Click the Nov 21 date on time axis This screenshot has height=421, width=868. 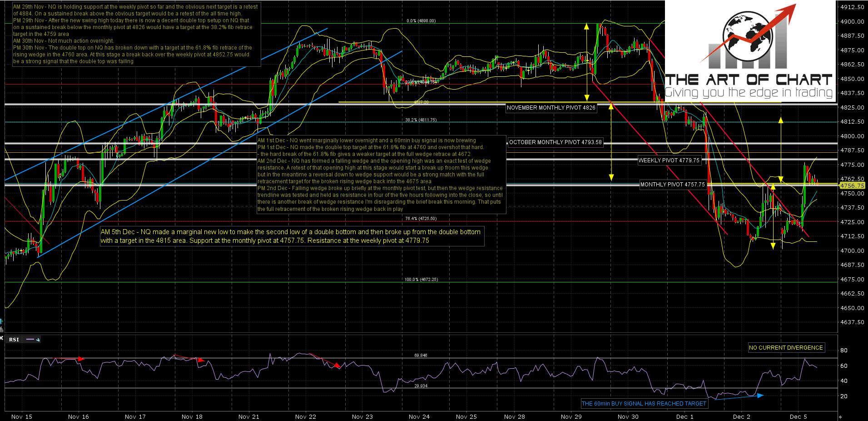tap(248, 416)
